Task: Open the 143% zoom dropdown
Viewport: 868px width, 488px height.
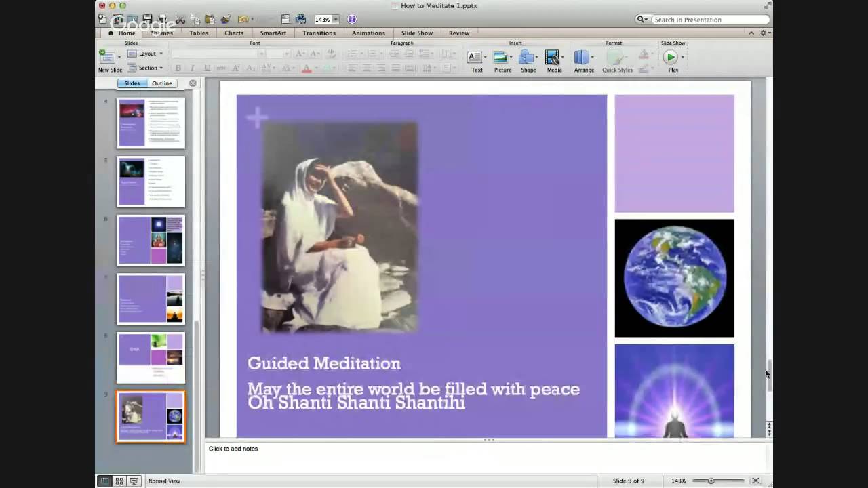Action: [336, 20]
